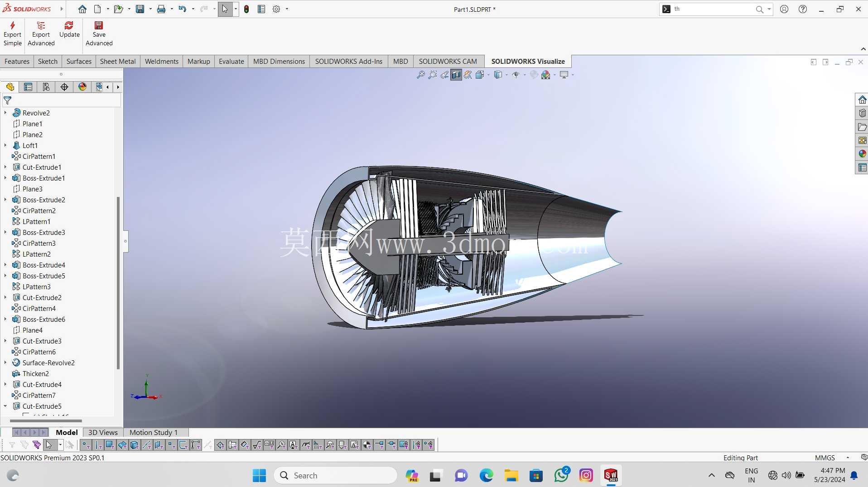The image size is (868, 487).
Task: Click the Update button
Action: [x=69, y=30]
